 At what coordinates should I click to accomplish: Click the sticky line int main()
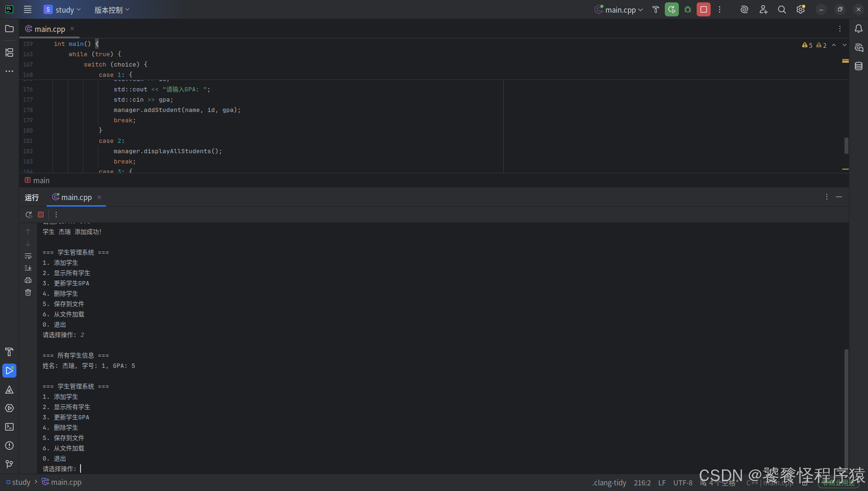(76, 44)
